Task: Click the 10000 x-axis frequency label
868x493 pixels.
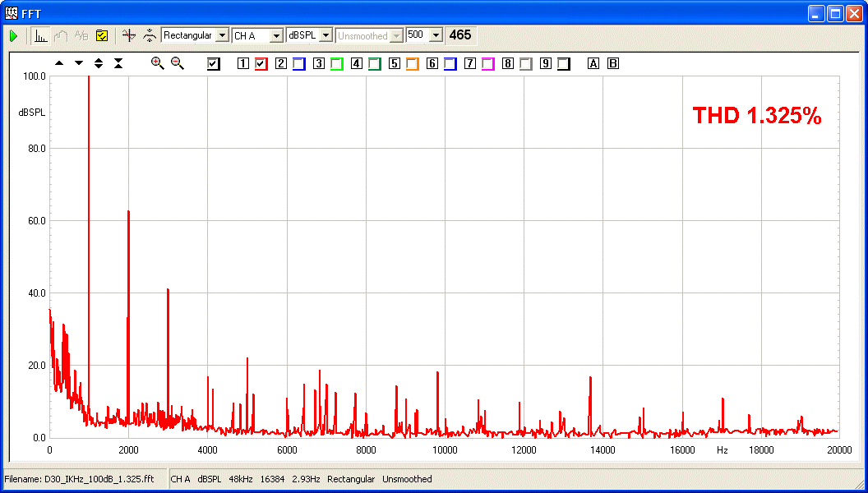Action: tap(445, 450)
